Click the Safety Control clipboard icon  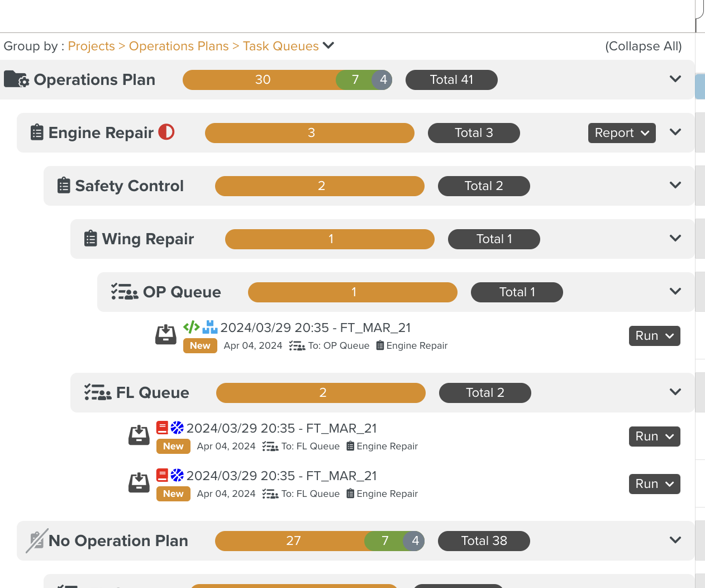(64, 186)
